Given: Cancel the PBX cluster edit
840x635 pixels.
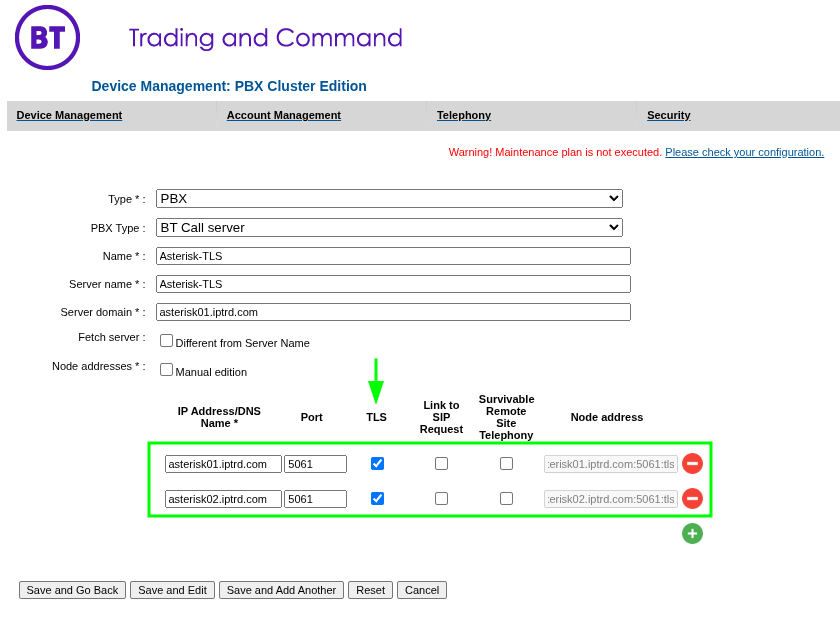Looking at the screenshot, I should 422,590.
